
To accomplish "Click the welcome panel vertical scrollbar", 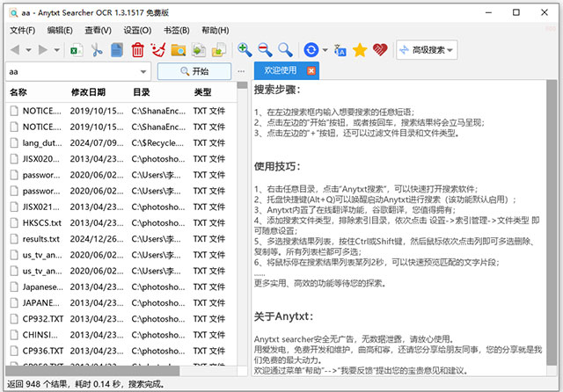I will pos(552,222).
